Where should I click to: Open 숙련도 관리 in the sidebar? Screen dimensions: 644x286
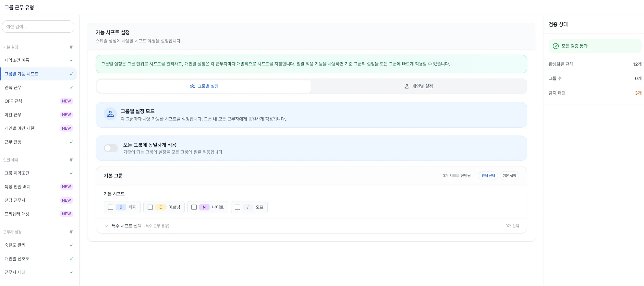pos(38,245)
